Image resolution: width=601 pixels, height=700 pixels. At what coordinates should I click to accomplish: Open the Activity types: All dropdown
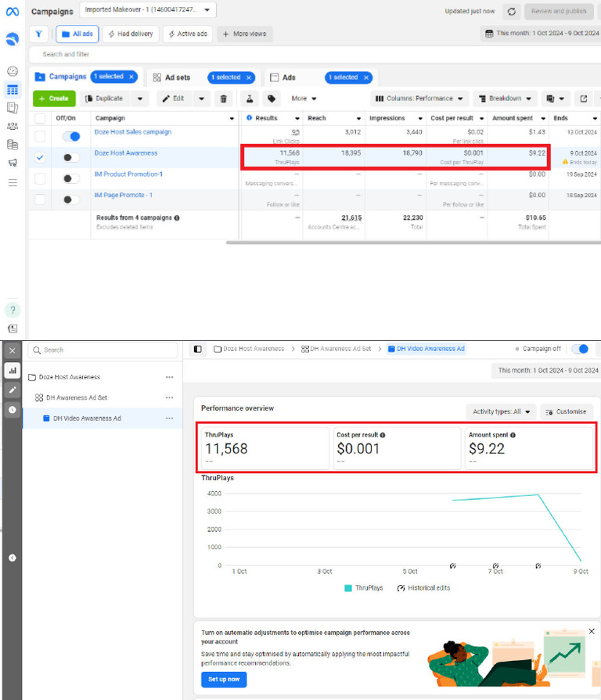(x=501, y=411)
